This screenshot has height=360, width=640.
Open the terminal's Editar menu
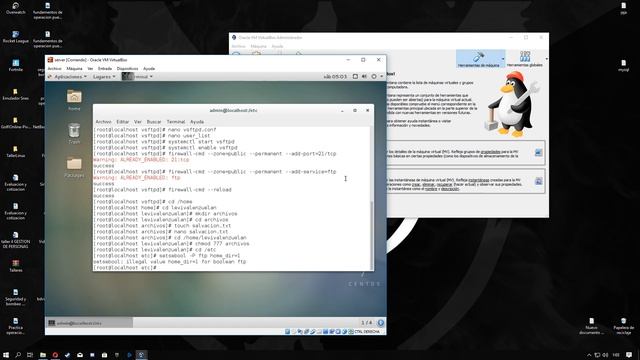click(x=122, y=122)
